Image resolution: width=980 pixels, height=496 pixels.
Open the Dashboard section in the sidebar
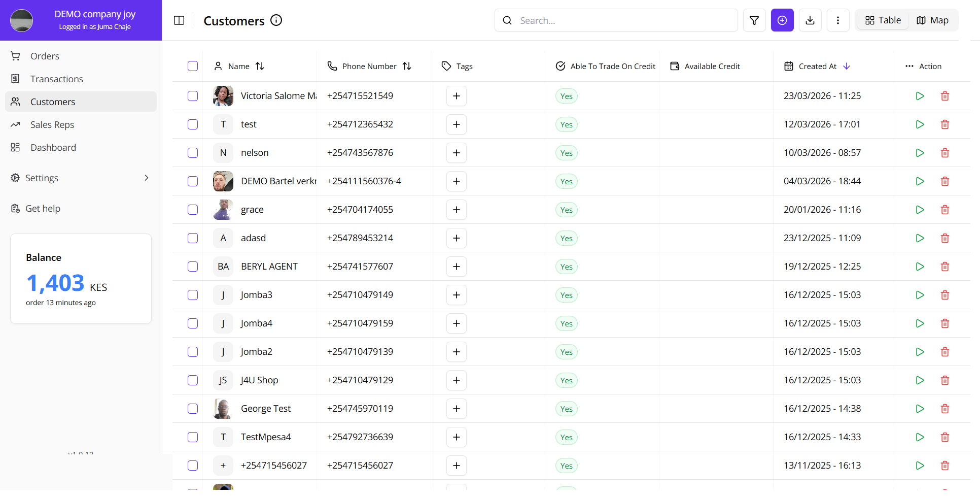tap(53, 147)
